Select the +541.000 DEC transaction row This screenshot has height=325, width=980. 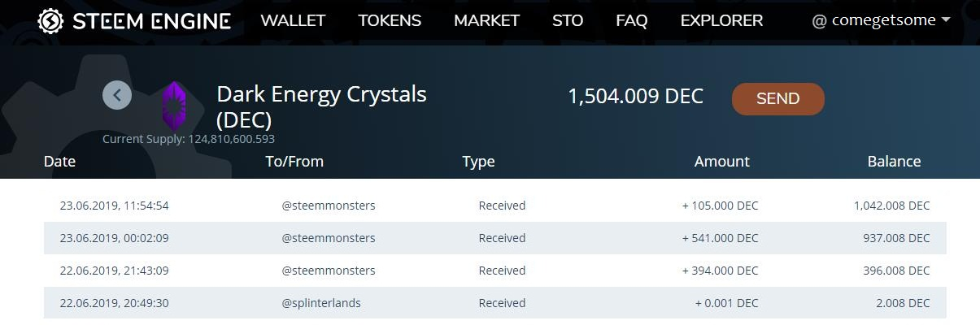pyautogui.click(x=494, y=238)
